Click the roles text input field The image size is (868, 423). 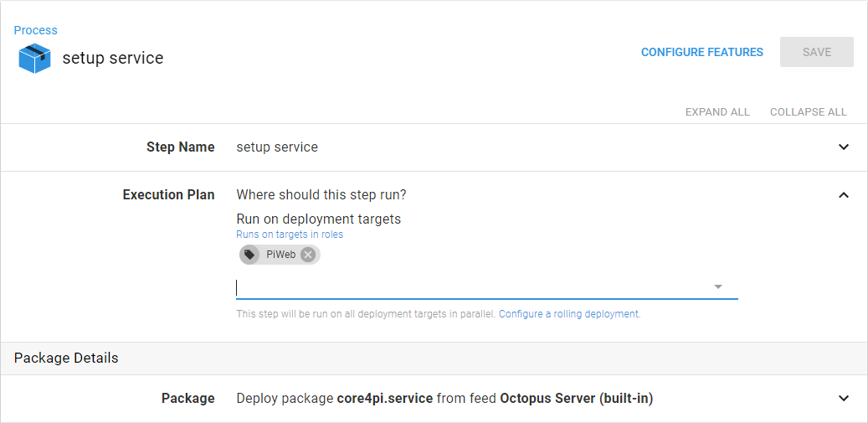[469, 287]
